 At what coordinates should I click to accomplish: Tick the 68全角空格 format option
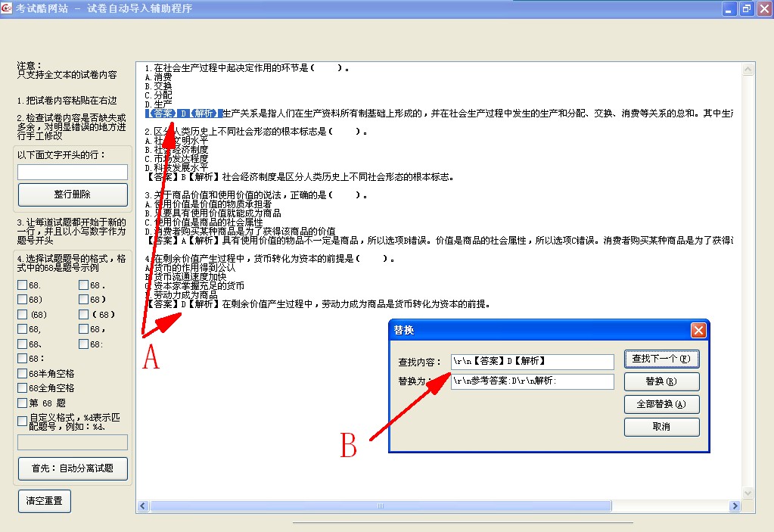click(23, 388)
